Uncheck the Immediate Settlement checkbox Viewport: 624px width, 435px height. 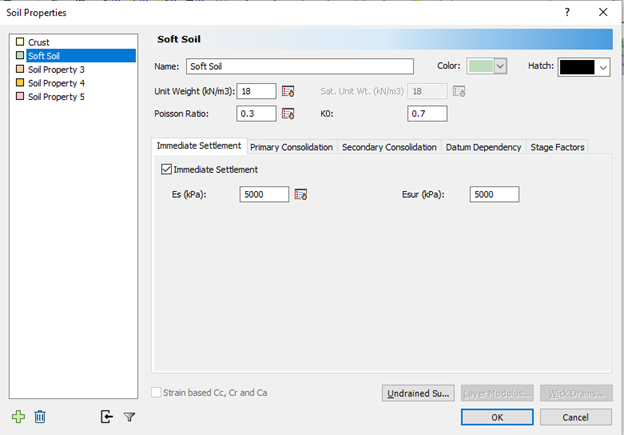pos(166,169)
